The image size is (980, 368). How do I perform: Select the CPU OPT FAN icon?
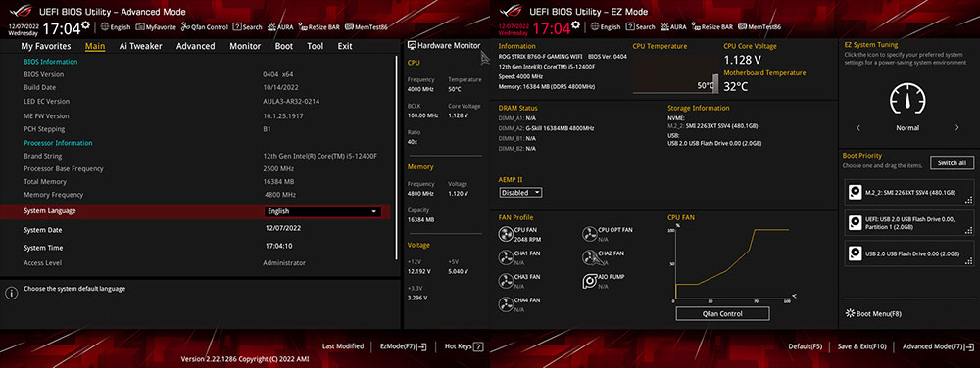[589, 234]
